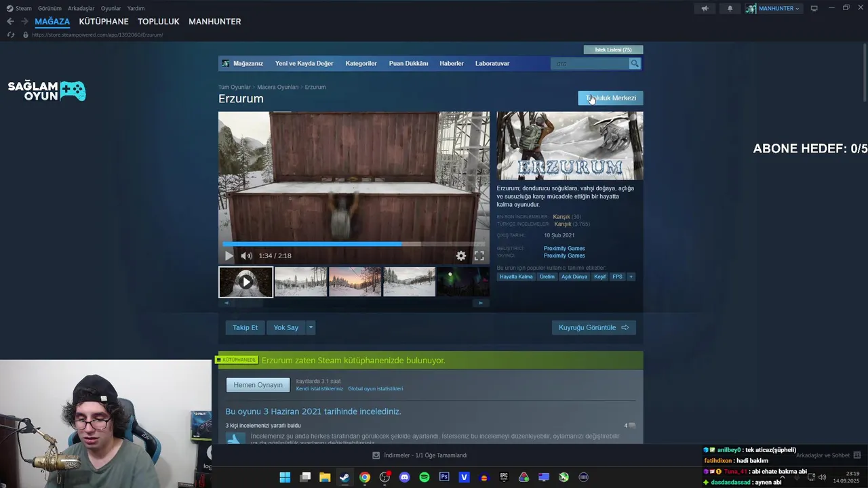Select the Hayatta Kalma tag
The image size is (868, 488).
pyautogui.click(x=516, y=277)
